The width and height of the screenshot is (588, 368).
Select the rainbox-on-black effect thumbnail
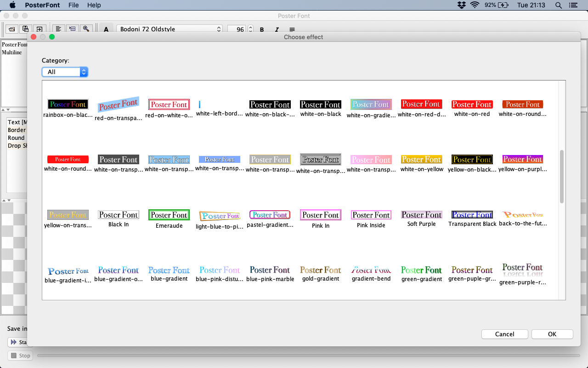68,104
